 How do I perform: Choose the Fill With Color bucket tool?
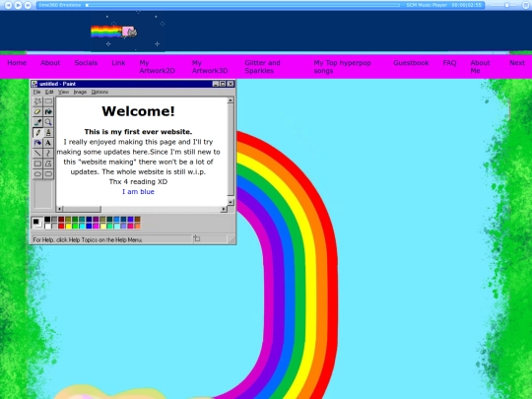tap(48, 112)
